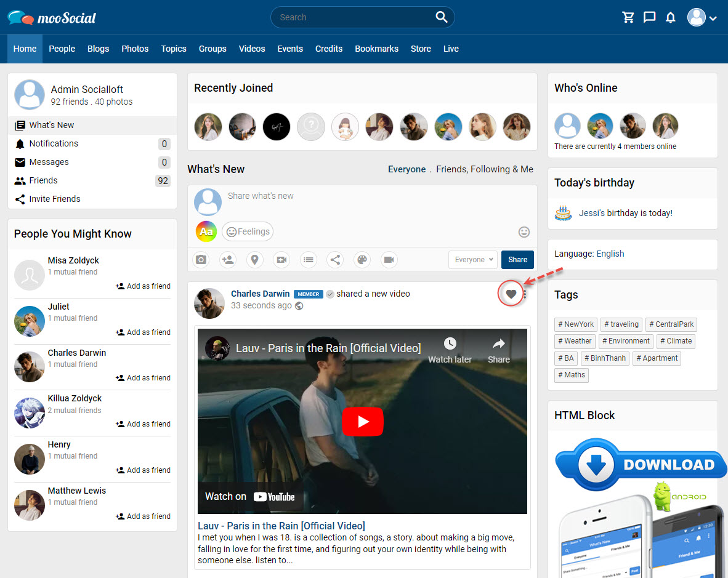Select What's New in the sidebar
The image size is (728, 578).
(x=92, y=125)
